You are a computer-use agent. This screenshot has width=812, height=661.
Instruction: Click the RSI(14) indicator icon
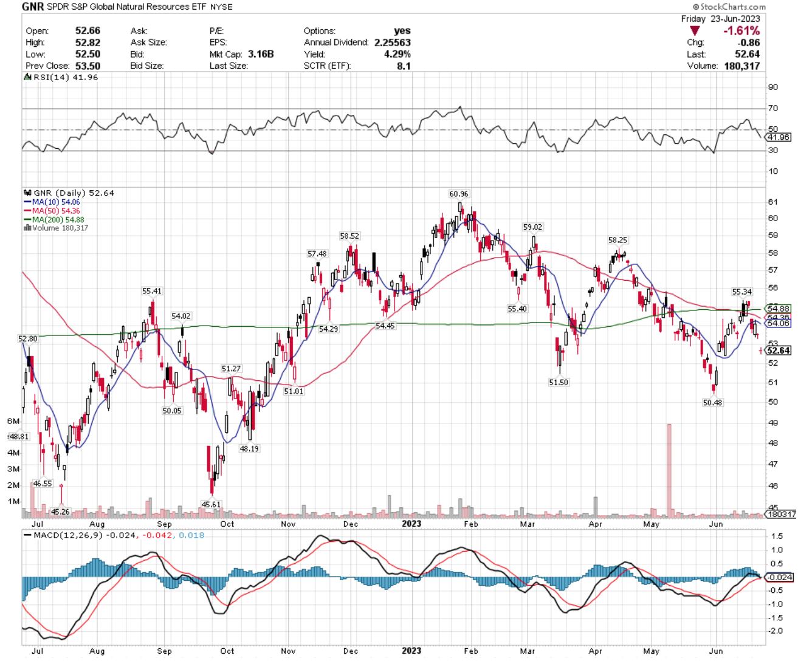(x=27, y=78)
